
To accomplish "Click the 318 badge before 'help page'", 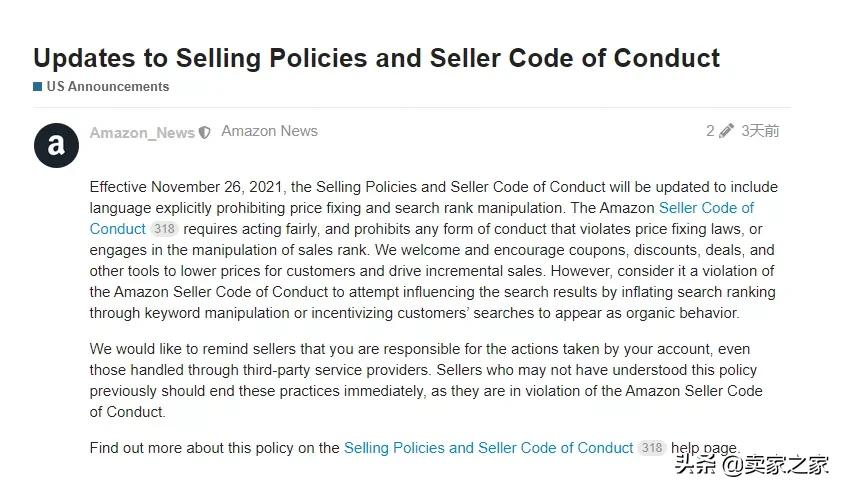I will point(652,448).
